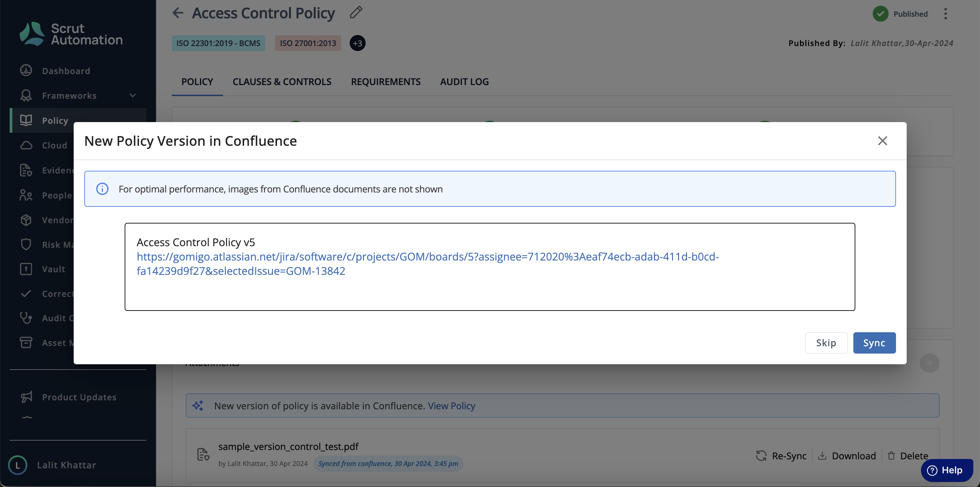Click the View Policy link
Image resolution: width=980 pixels, height=487 pixels.
click(452, 406)
